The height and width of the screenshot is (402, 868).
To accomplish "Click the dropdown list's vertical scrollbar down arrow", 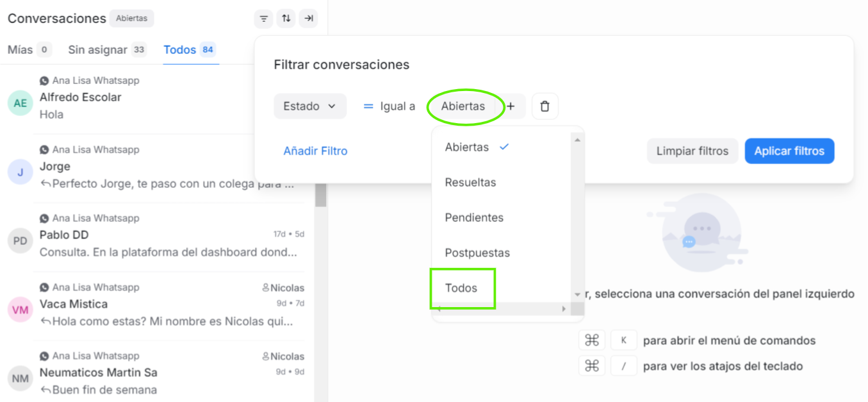I will pyautogui.click(x=577, y=294).
